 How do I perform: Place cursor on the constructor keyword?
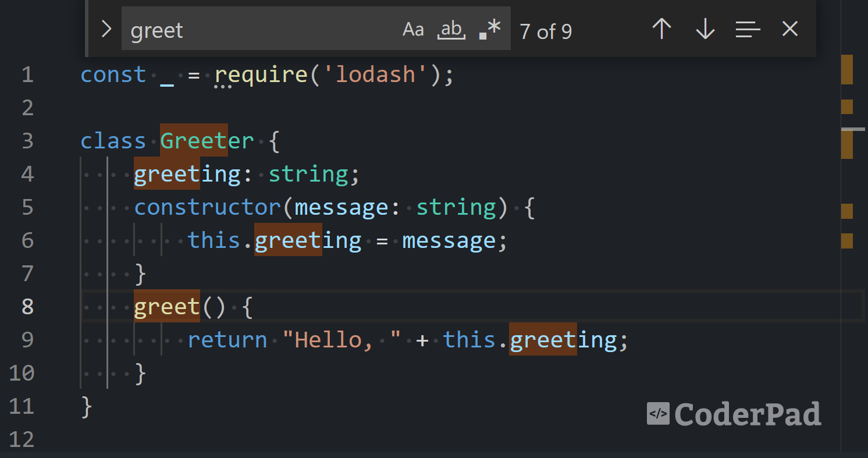(x=208, y=207)
